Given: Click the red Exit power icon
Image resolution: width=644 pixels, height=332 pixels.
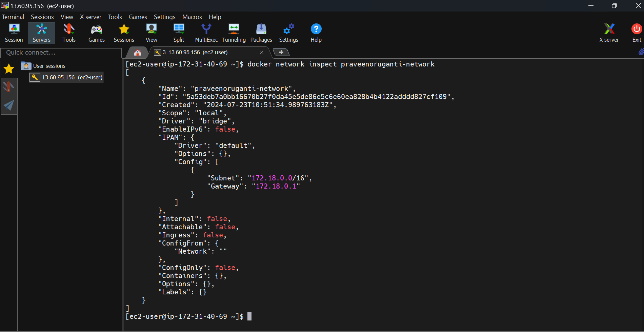Looking at the screenshot, I should click(637, 33).
